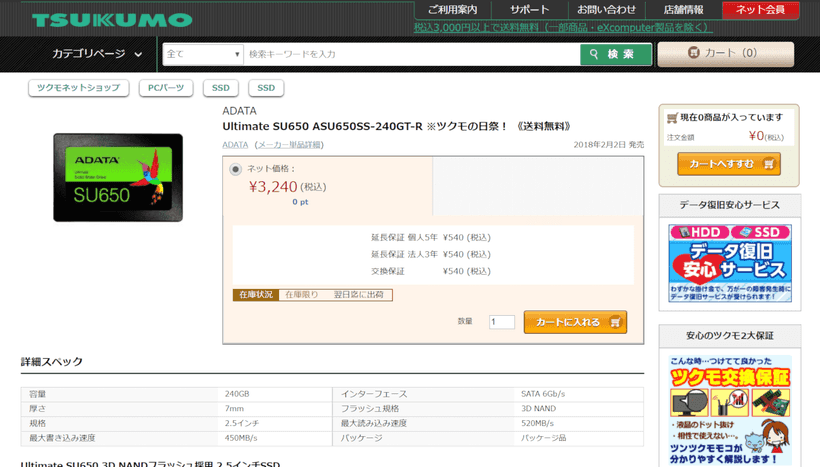The width and height of the screenshot is (820, 467).
Task: Click the 0 pt points text
Action: [300, 202]
